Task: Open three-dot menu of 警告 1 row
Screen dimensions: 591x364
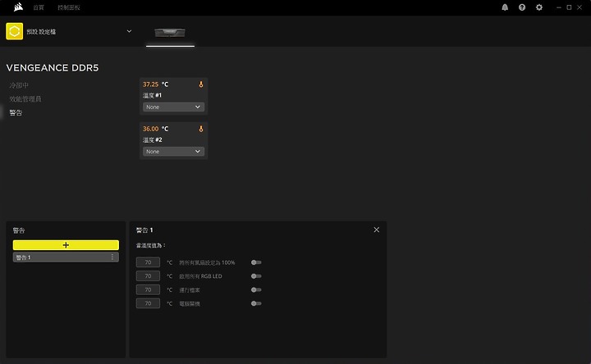Action: point(112,257)
